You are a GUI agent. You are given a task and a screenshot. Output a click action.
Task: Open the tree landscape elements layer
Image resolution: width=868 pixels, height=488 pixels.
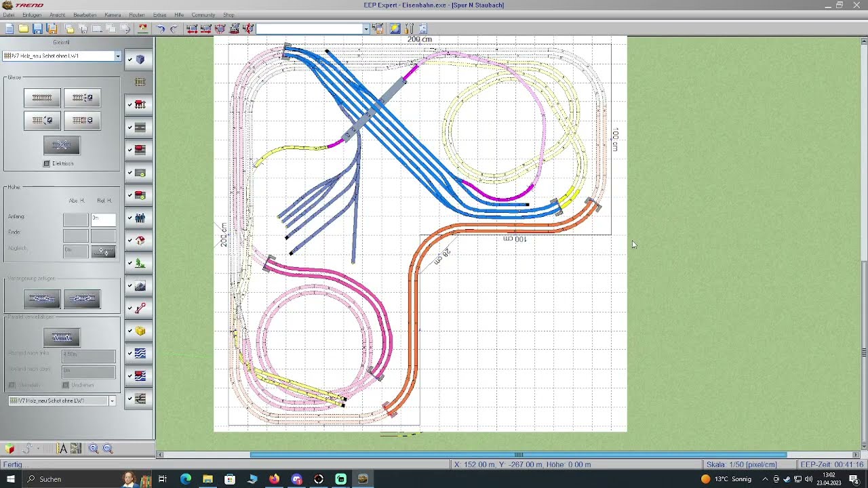click(x=140, y=263)
